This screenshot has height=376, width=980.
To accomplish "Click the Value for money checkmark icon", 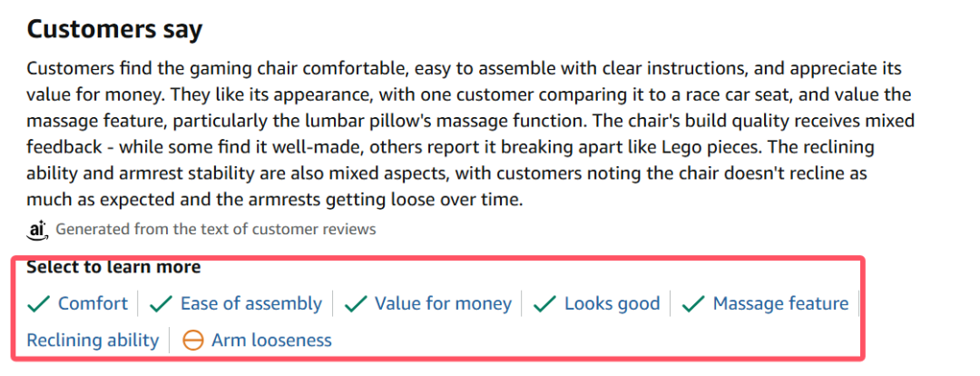I will click(x=355, y=304).
